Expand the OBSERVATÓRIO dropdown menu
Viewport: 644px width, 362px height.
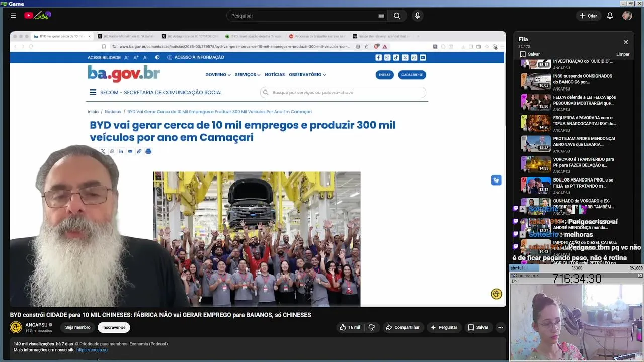coord(307,75)
